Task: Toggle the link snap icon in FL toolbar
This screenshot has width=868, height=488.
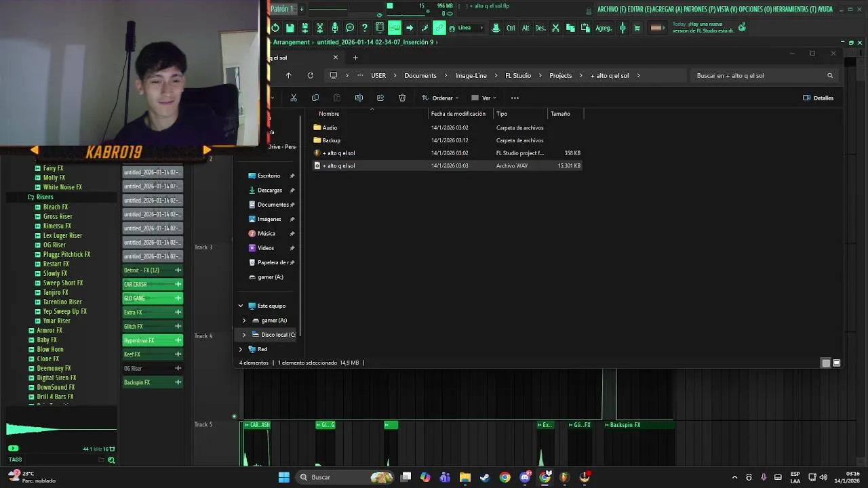Action: coord(439,28)
